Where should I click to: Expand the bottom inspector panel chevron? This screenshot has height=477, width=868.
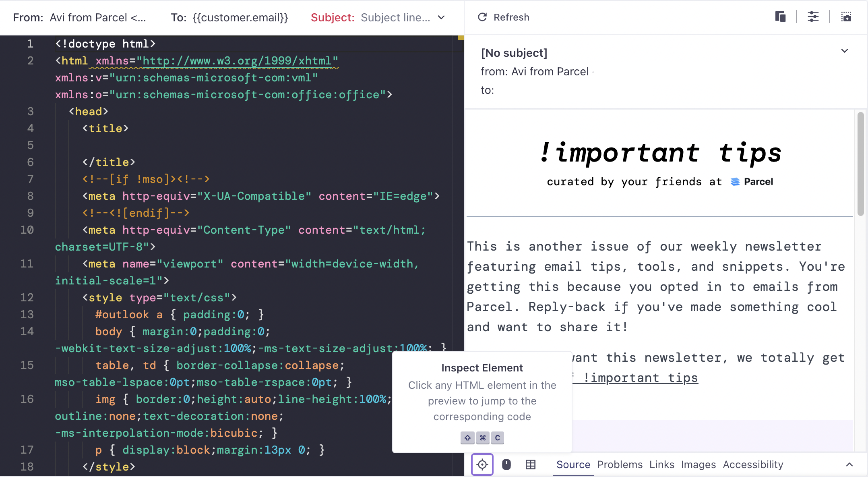coord(849,465)
